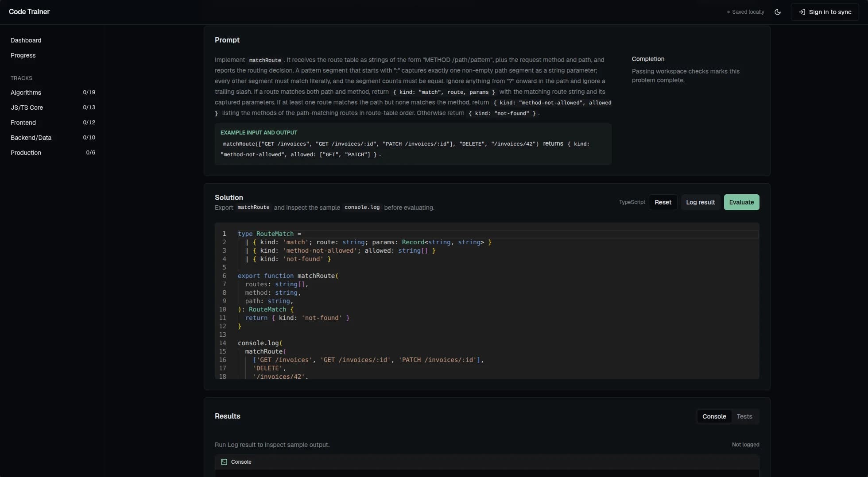Viewport: 868px width, 477px height.
Task: Click the TRACKS section label
Action: pyautogui.click(x=21, y=78)
